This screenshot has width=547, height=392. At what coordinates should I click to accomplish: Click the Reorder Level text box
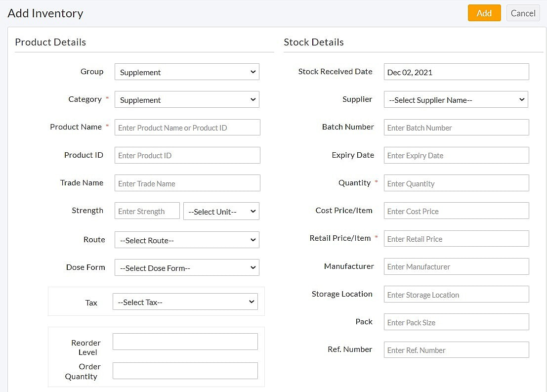(185, 342)
